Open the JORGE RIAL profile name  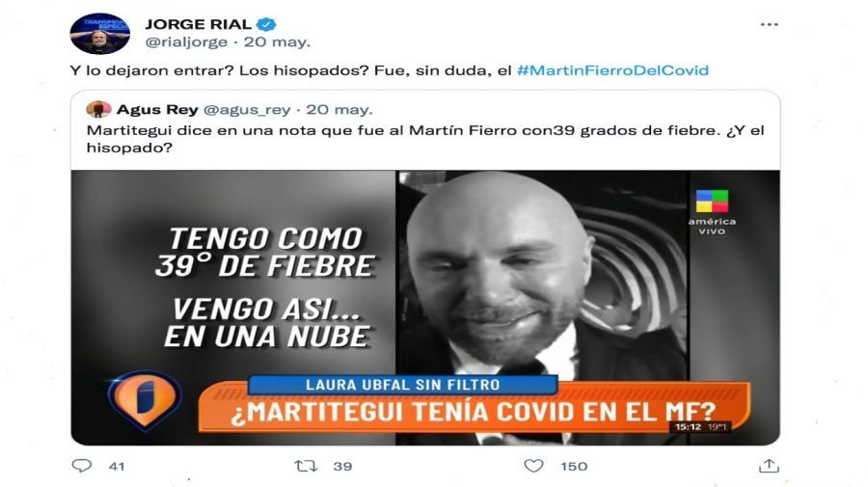tap(198, 24)
